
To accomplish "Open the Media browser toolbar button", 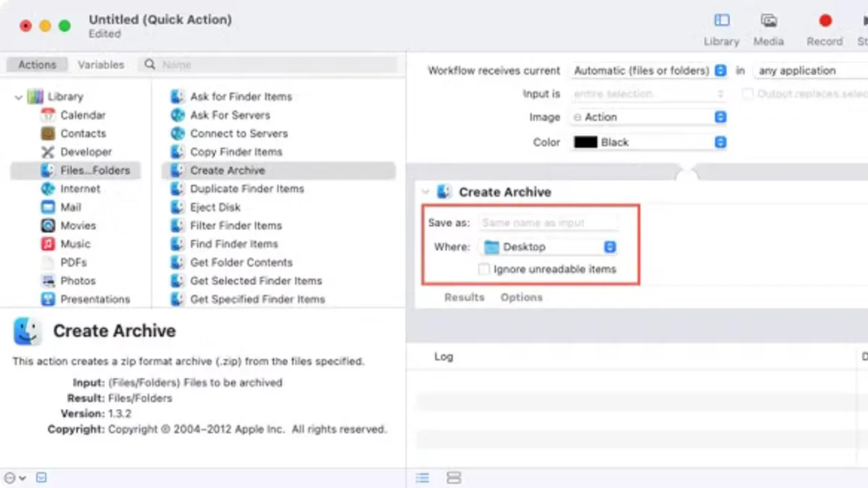I will [768, 29].
